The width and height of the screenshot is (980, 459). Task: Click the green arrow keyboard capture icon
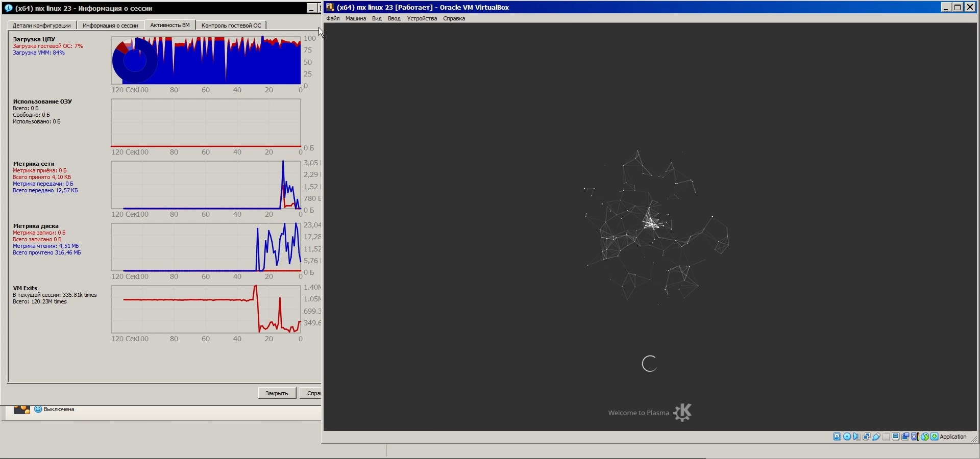tap(934, 437)
